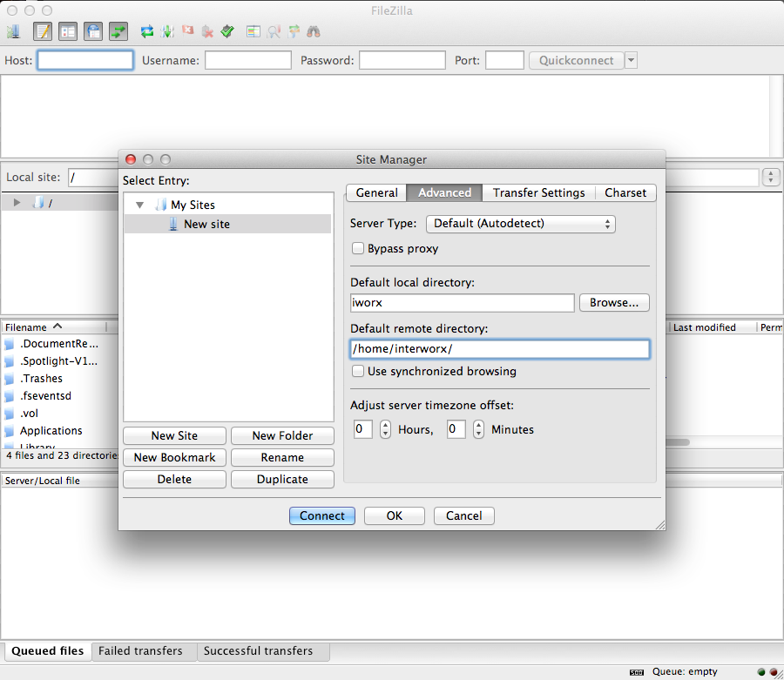Click the Quickconnect button

pyautogui.click(x=576, y=60)
